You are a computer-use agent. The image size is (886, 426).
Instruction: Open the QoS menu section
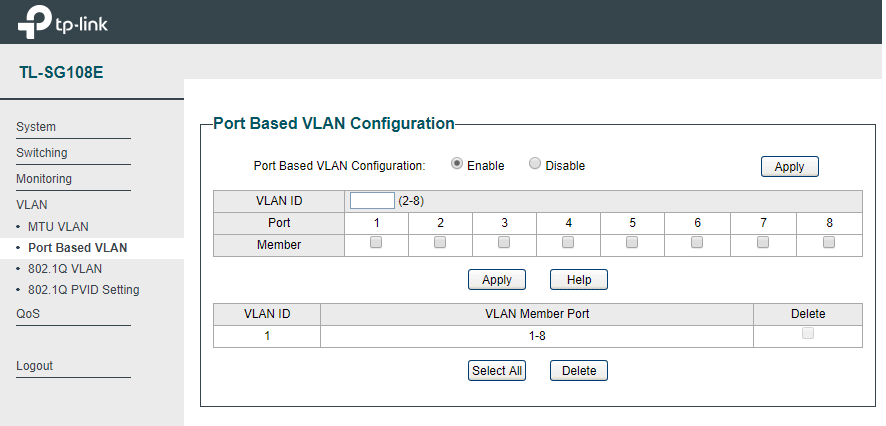click(28, 314)
